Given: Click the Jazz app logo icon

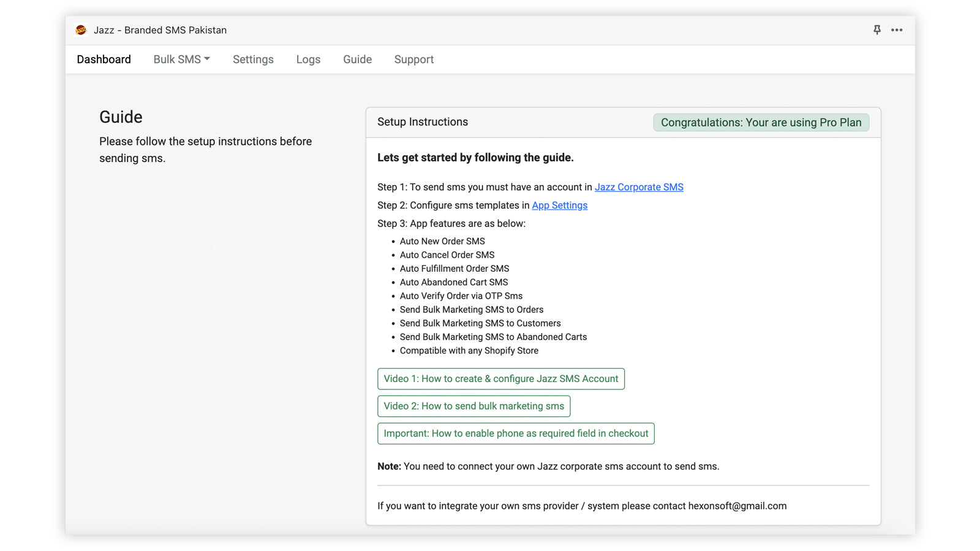Looking at the screenshot, I should (81, 30).
